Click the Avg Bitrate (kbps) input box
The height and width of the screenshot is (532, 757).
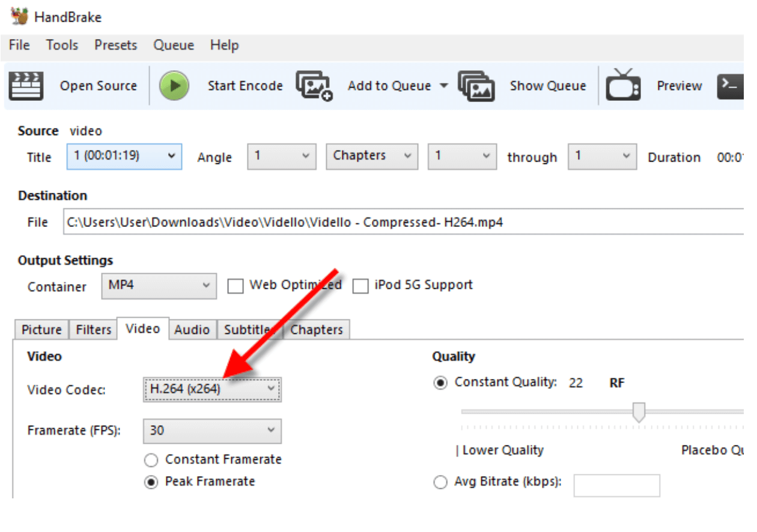pos(616,485)
